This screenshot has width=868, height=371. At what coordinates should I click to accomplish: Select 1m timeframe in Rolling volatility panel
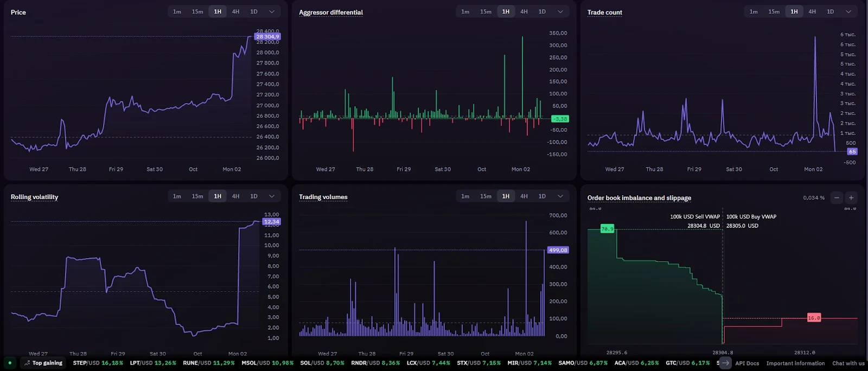click(x=177, y=196)
